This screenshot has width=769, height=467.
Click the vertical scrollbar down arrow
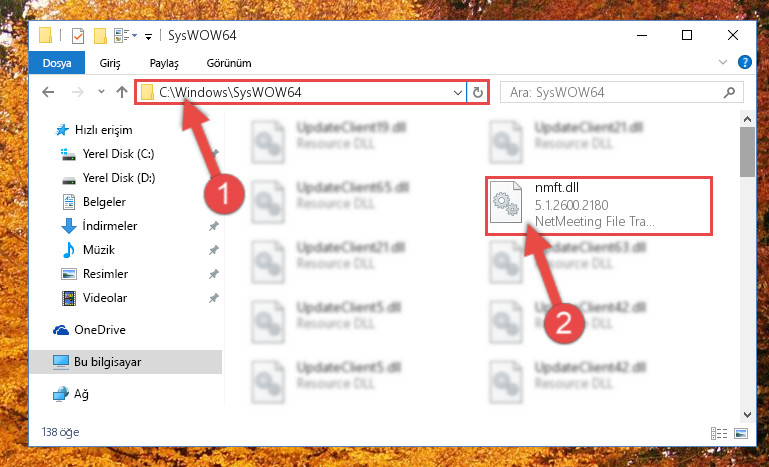coord(747,415)
